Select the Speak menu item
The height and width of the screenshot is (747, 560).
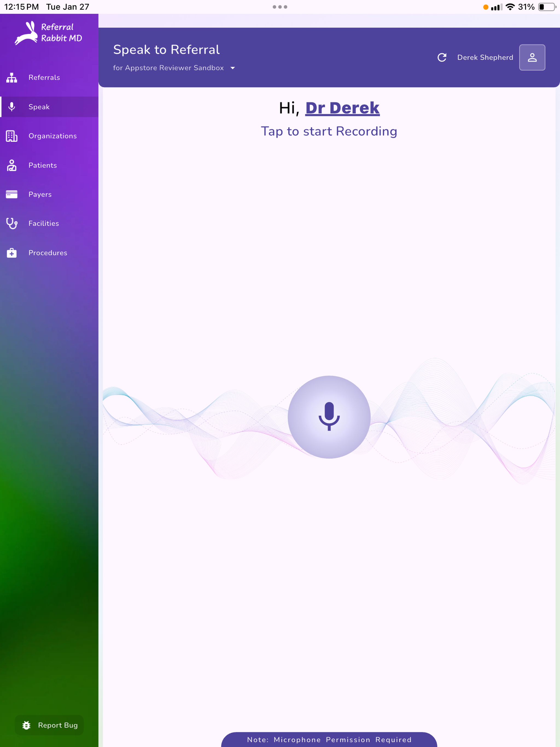coord(49,107)
